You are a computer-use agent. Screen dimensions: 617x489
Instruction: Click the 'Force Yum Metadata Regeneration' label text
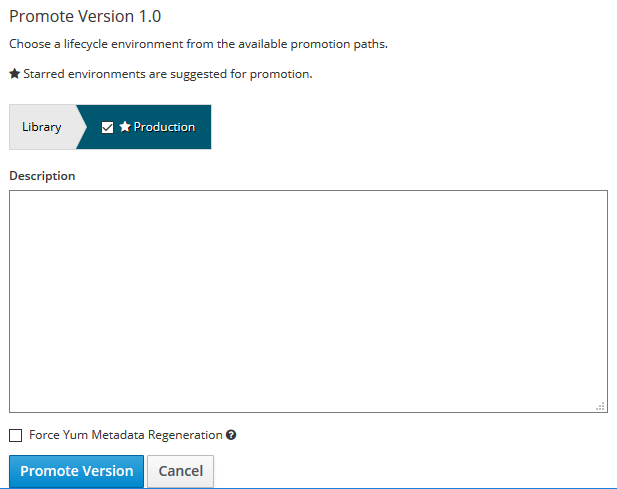tap(125, 435)
